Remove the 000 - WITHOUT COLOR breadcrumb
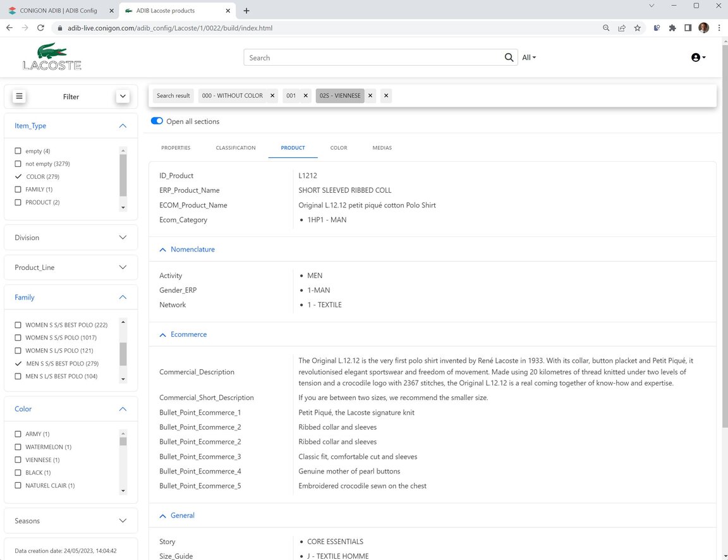Viewport: 728px width, 560px height. [x=272, y=95]
